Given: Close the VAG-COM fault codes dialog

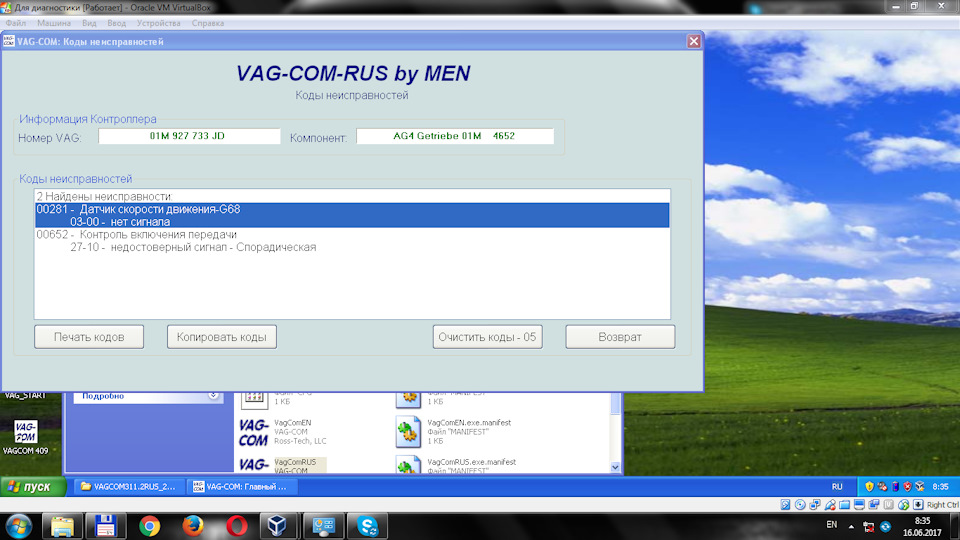Looking at the screenshot, I should point(694,41).
